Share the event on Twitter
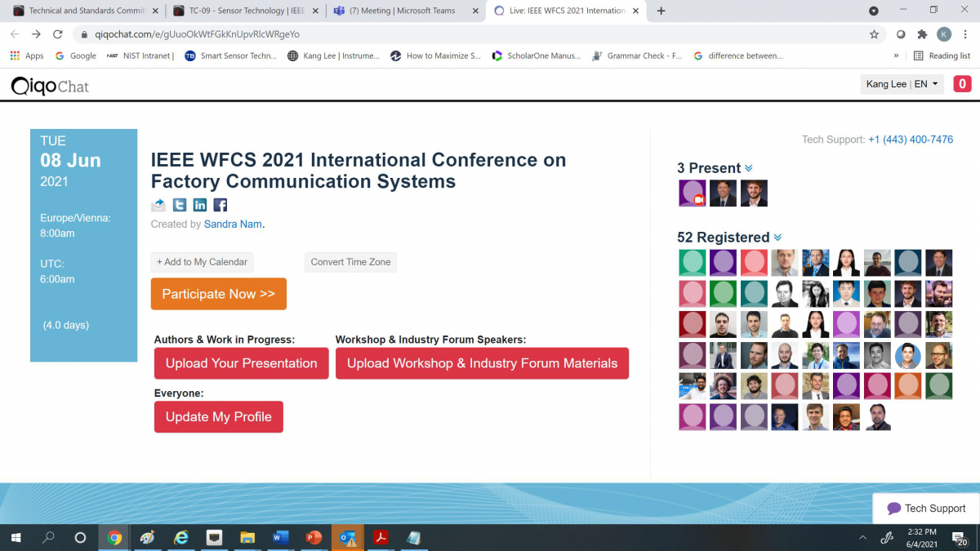Viewport: 980px width, 551px height. [179, 205]
